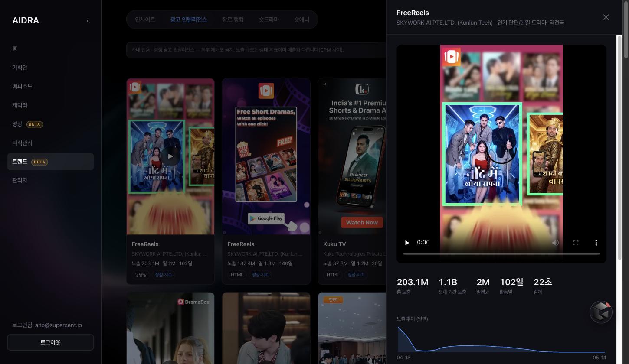Open the 장르 랭킹 tab
The height and width of the screenshot is (364, 629).
coord(233,19)
